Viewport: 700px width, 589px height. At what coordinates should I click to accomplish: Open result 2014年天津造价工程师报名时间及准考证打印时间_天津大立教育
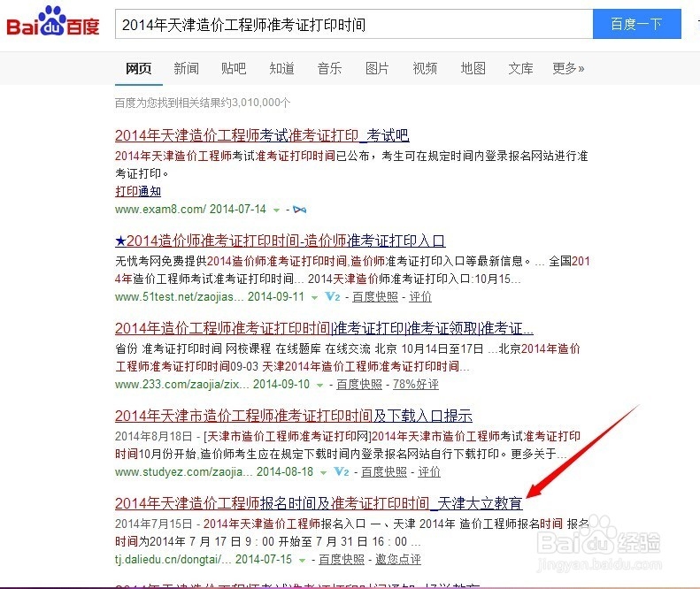pos(319,503)
